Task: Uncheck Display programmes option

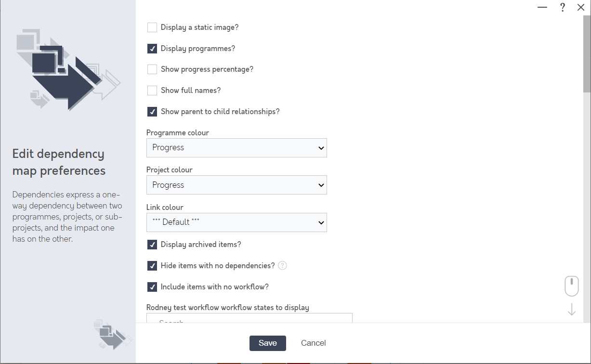Action: click(152, 49)
